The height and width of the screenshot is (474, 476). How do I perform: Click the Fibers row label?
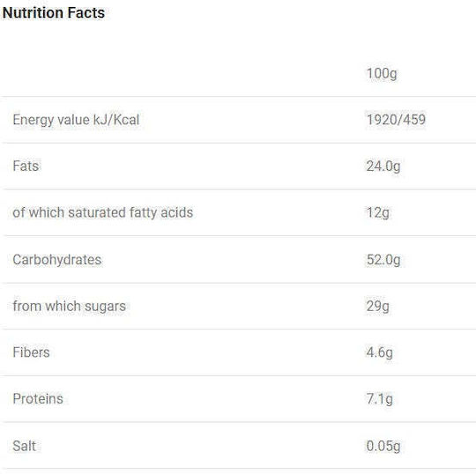click(31, 352)
